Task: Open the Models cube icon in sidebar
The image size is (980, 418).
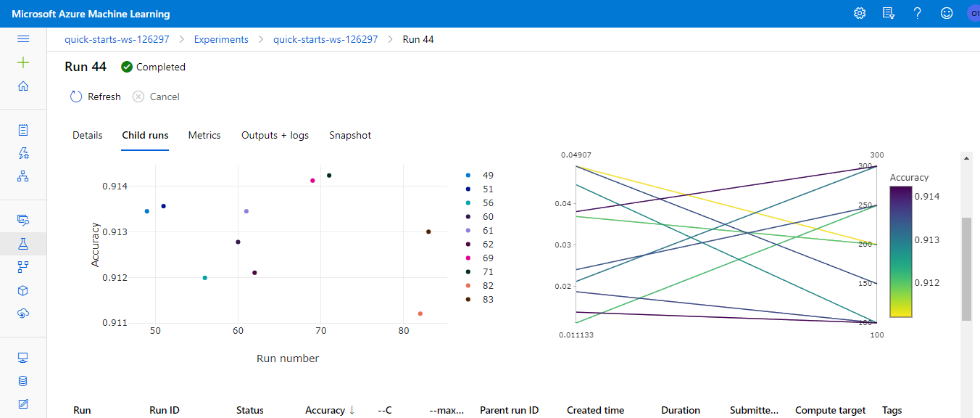Action: point(24,290)
